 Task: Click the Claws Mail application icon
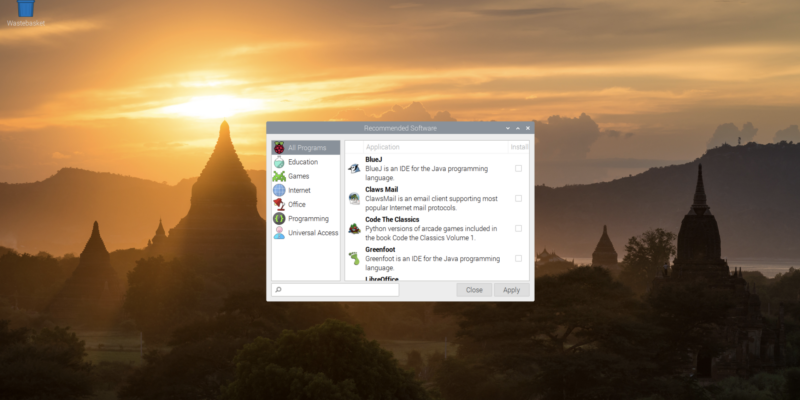[x=354, y=198]
